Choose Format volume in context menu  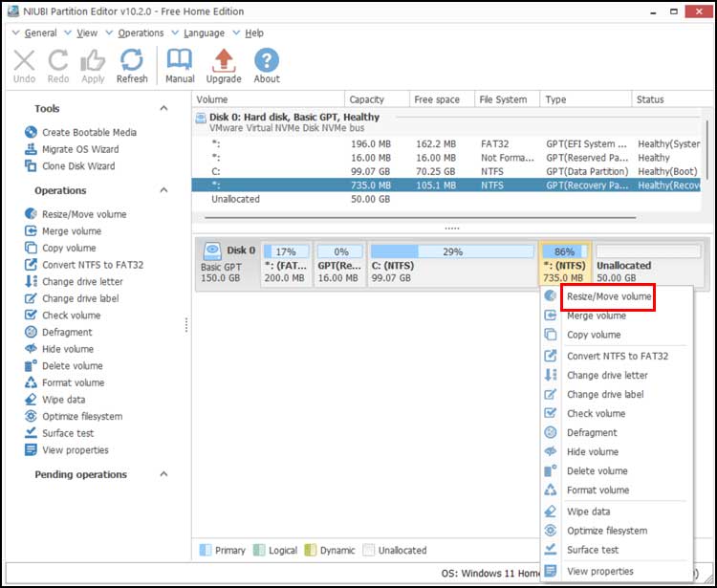(x=617, y=490)
